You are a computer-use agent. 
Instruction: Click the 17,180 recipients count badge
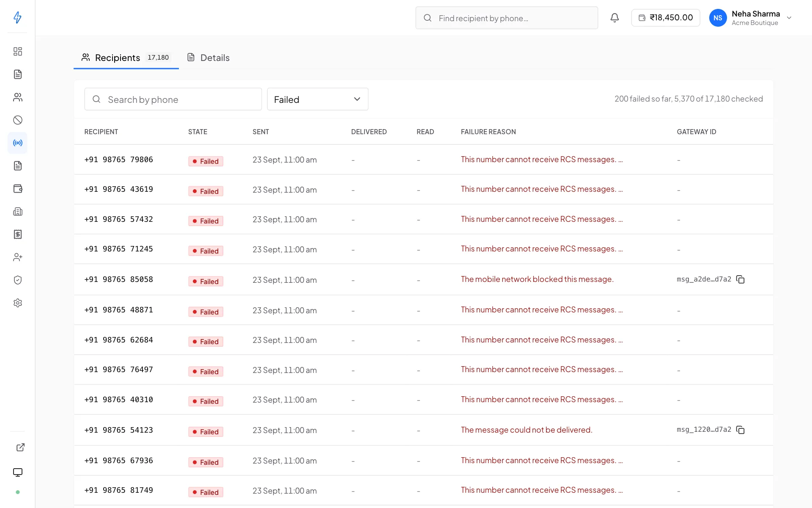point(158,58)
